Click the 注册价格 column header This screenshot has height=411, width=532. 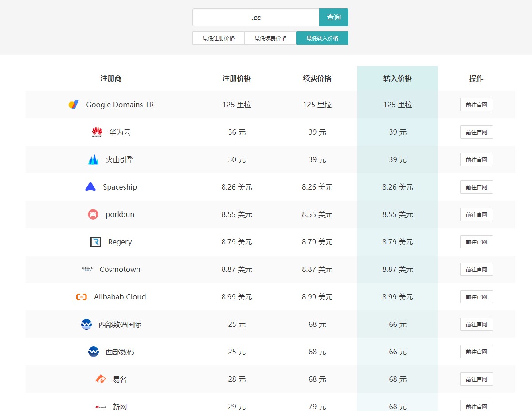(x=237, y=78)
